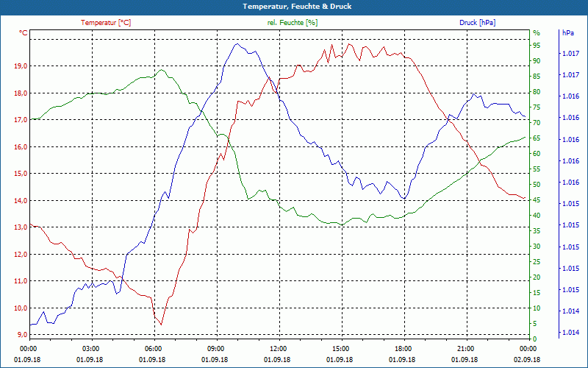The image size is (588, 368).
Task: Click the hPa unit label on the pressure axis
Action: point(567,33)
